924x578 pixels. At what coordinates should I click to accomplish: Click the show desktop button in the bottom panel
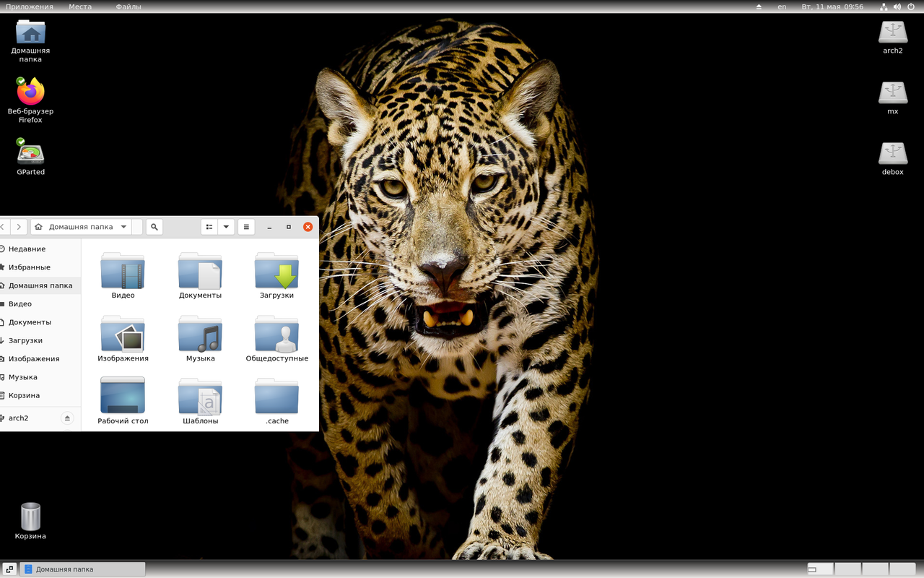(x=9, y=569)
